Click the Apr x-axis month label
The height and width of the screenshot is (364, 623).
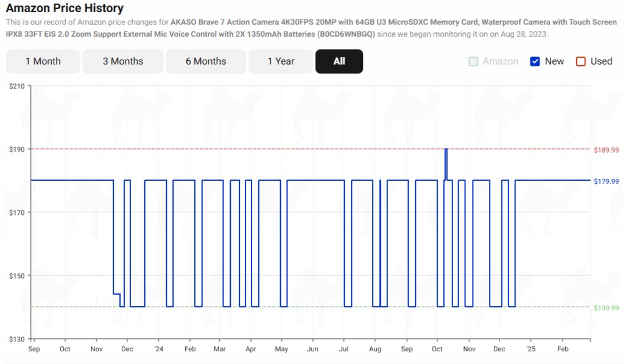pos(251,349)
